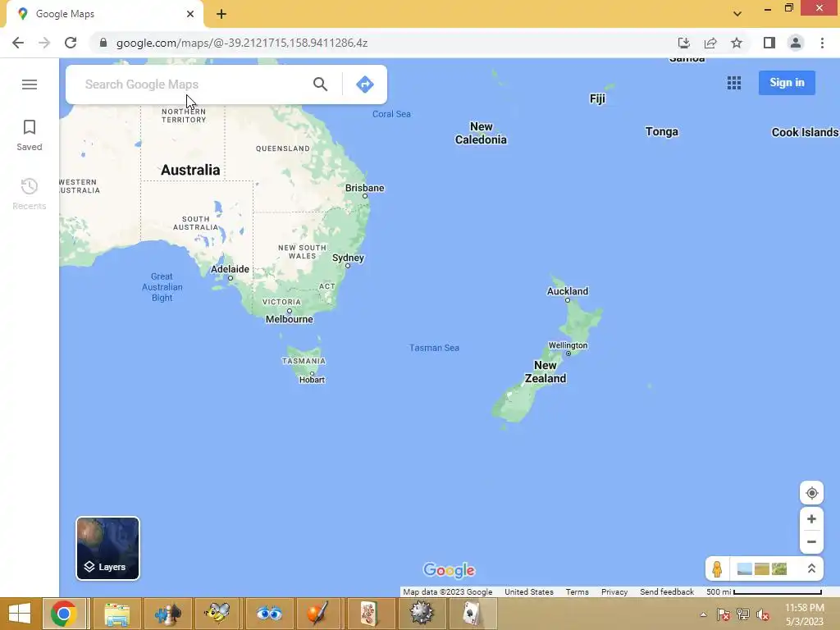Expand the imagery strip chevron
This screenshot has height=630, width=840.
[811, 568]
